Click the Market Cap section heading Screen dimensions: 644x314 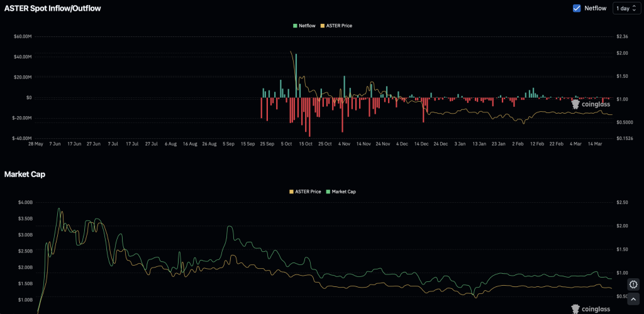pos(25,174)
